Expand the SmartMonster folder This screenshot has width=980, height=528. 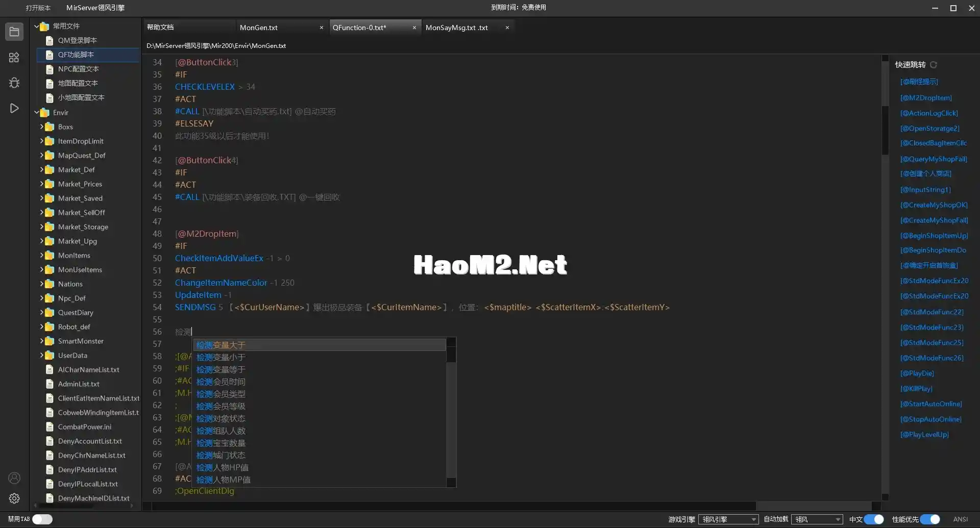(42, 341)
